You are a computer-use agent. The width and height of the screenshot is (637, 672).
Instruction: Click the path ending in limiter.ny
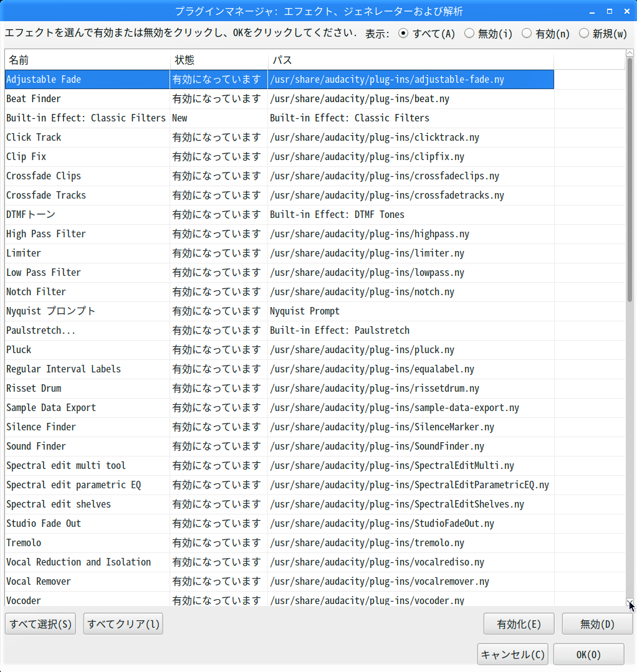coord(367,253)
